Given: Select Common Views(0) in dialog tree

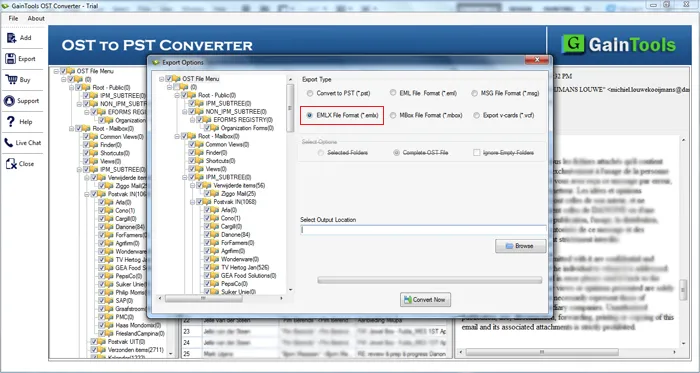Looking at the screenshot, I should coord(227,145).
